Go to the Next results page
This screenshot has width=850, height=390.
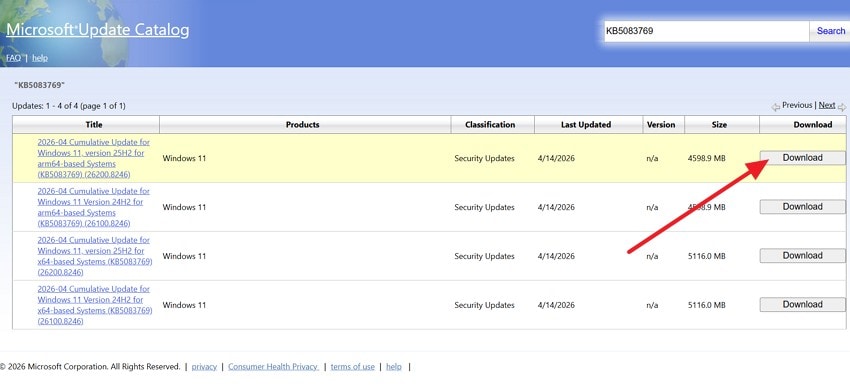pos(827,105)
